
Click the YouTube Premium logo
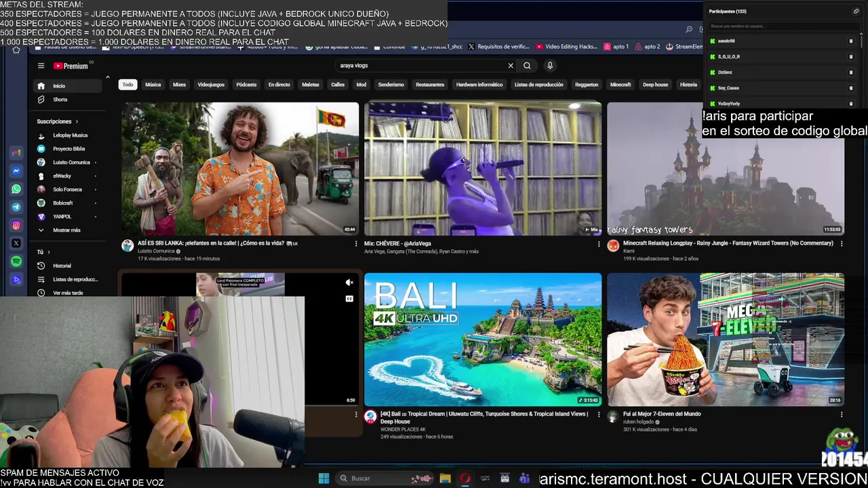(71, 66)
